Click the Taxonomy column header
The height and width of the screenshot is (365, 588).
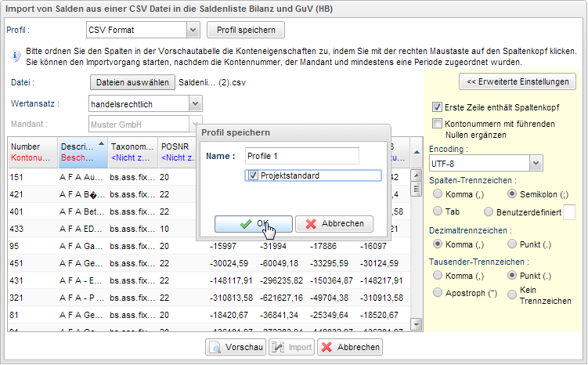(133, 152)
